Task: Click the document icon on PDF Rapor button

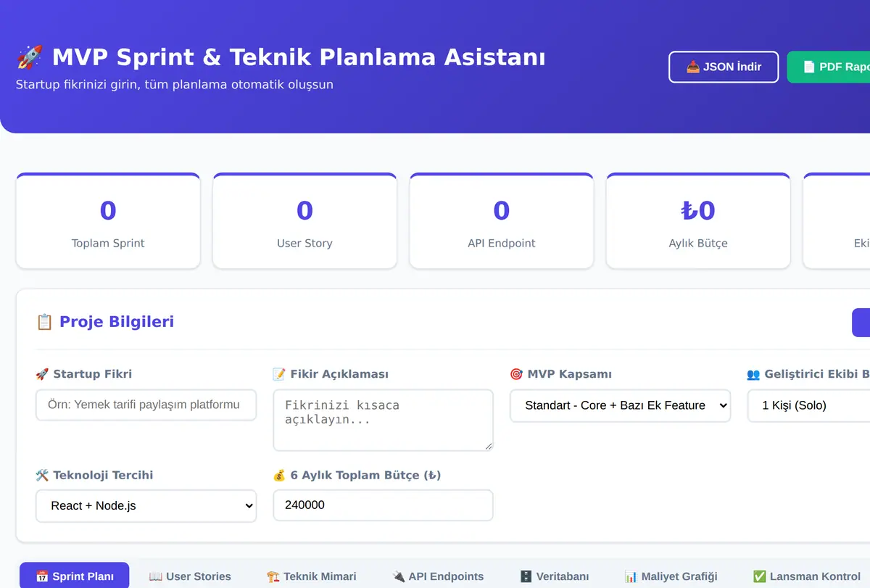Action: pos(809,67)
